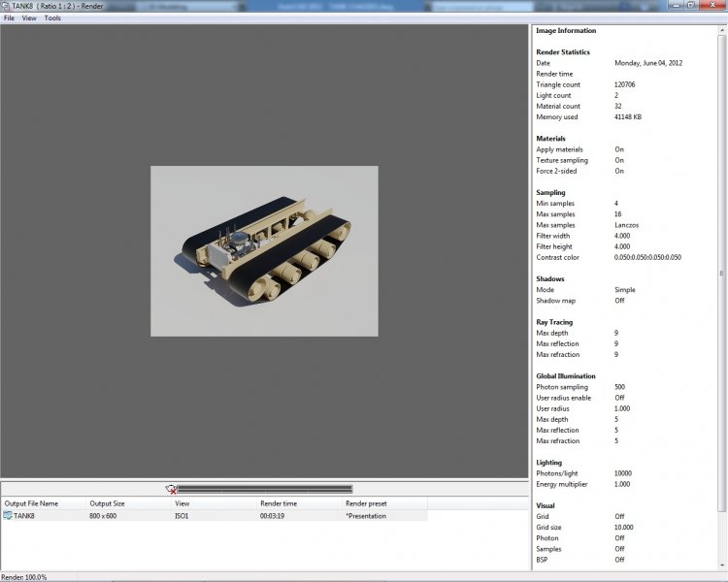Click the rendered tank image preview
This screenshot has height=582, width=728.
point(264,251)
